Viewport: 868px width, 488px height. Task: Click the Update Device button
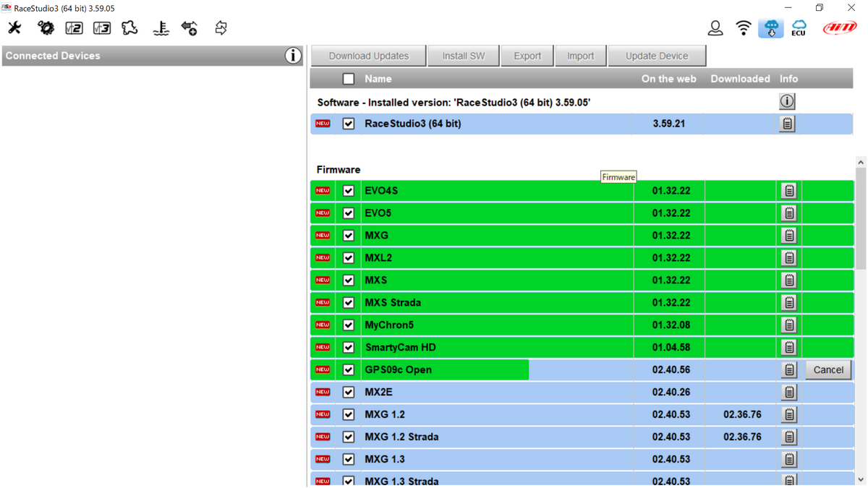click(657, 56)
